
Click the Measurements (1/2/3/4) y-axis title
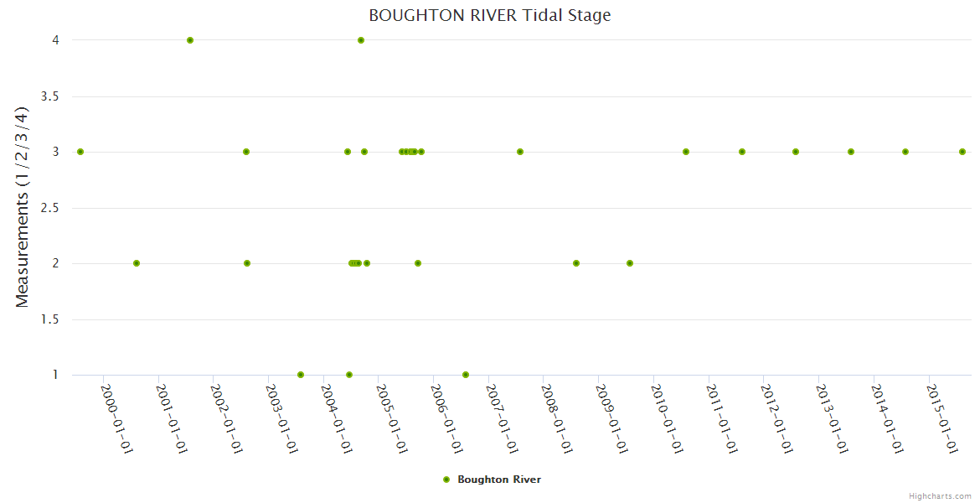click(x=23, y=207)
